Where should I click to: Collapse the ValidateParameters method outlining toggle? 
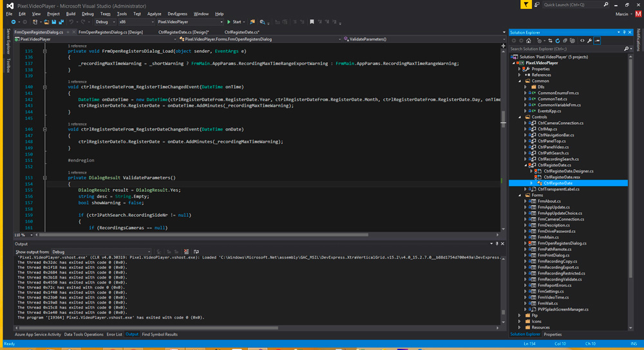(45, 178)
